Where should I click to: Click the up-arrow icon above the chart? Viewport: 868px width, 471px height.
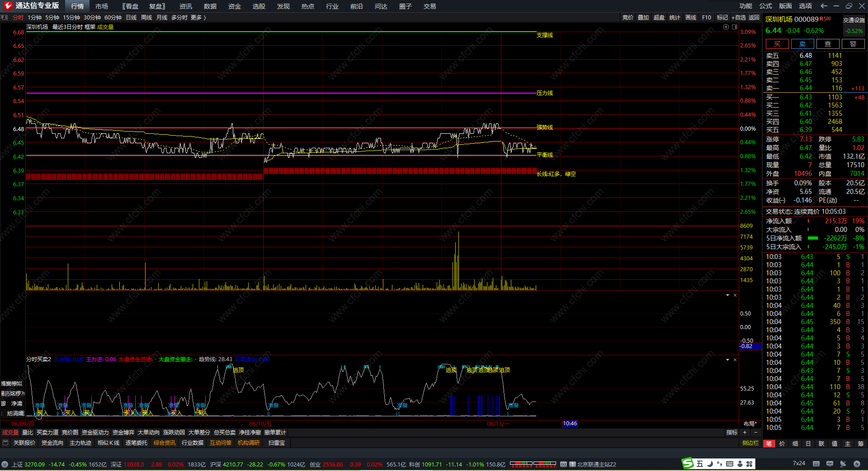coord(726,27)
